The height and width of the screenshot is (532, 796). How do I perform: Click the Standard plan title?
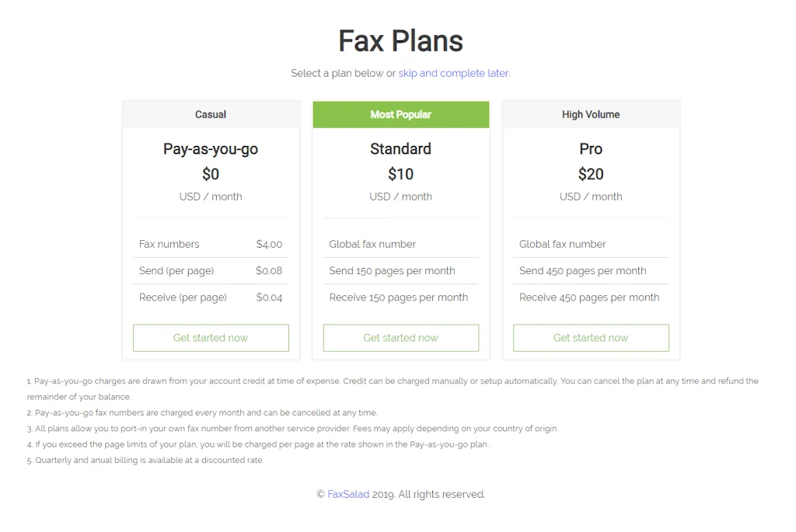[400, 148]
